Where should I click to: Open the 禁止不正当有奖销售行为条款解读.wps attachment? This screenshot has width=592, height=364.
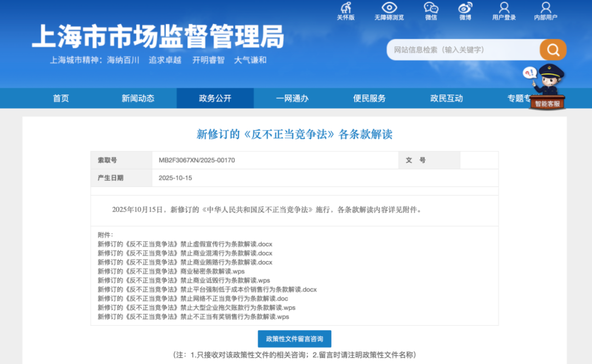(x=193, y=317)
